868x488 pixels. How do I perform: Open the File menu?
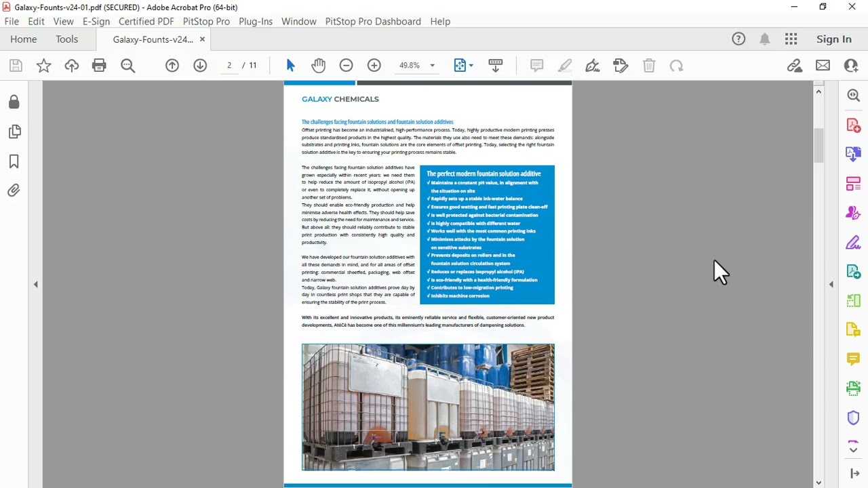tap(12, 22)
